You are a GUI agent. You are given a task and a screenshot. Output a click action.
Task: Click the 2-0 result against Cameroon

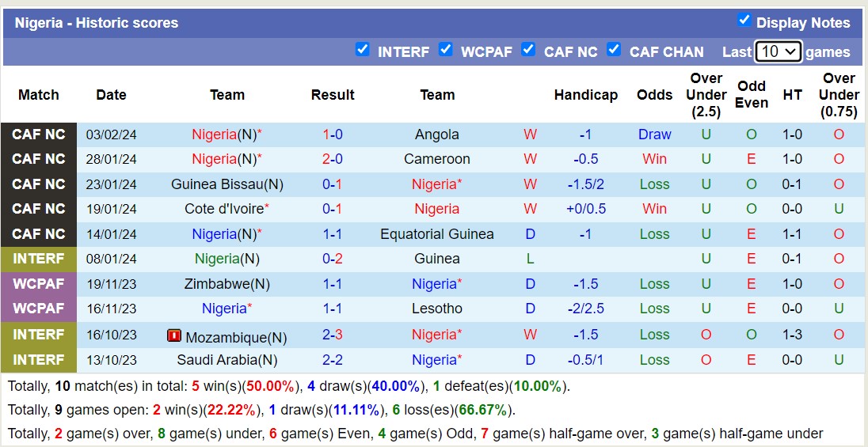coord(332,159)
